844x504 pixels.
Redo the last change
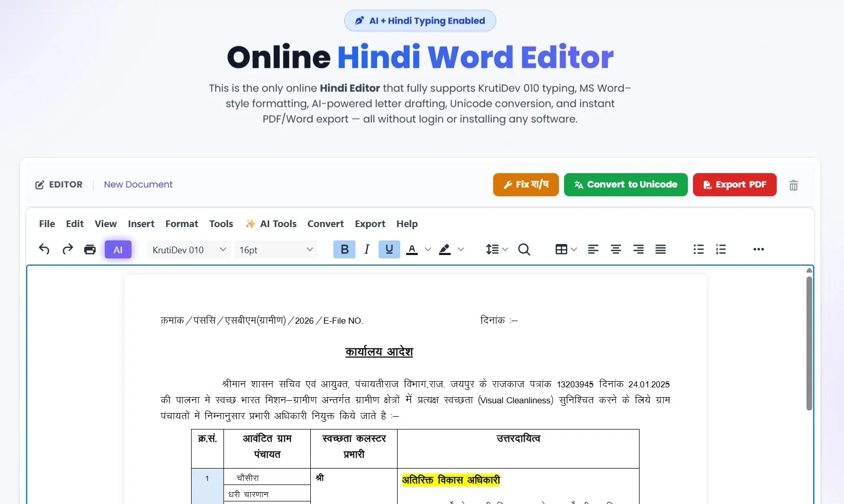(67, 249)
